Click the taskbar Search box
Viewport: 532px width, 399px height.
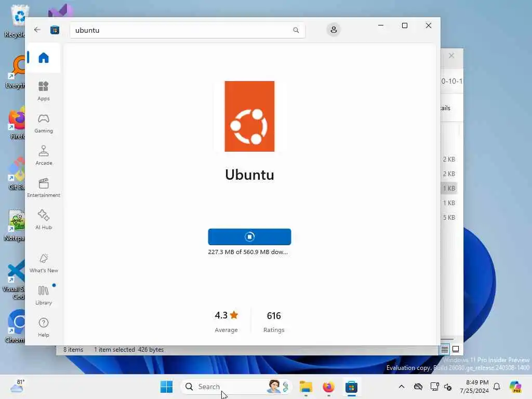coord(236,387)
